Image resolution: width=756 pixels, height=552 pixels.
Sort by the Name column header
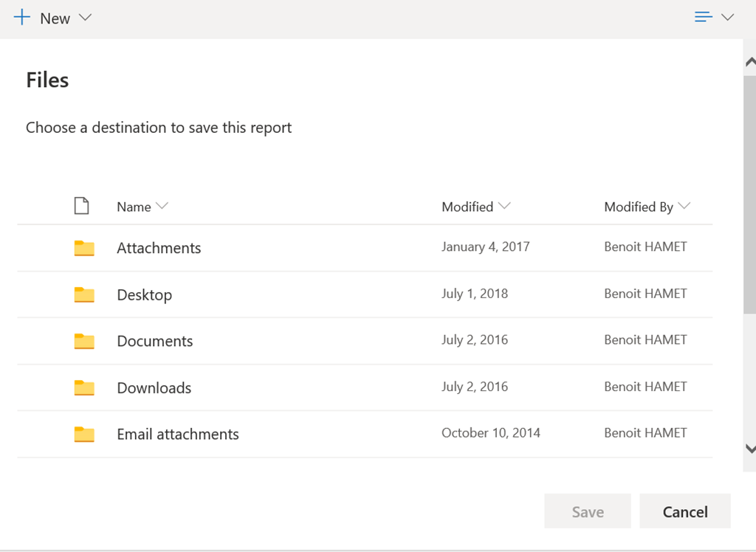[x=134, y=207]
